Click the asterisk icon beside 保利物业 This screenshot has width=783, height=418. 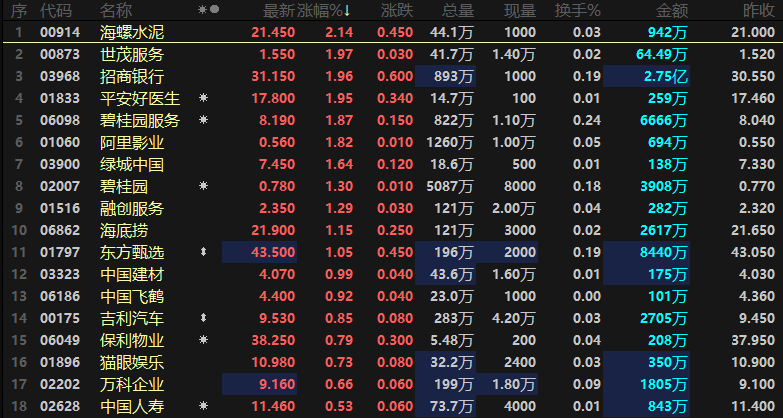click(x=203, y=340)
